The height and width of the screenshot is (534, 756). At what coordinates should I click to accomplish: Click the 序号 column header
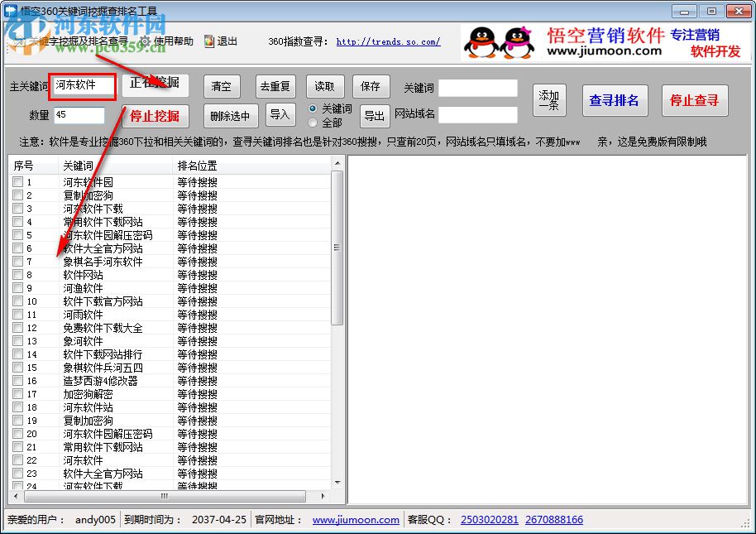point(34,166)
